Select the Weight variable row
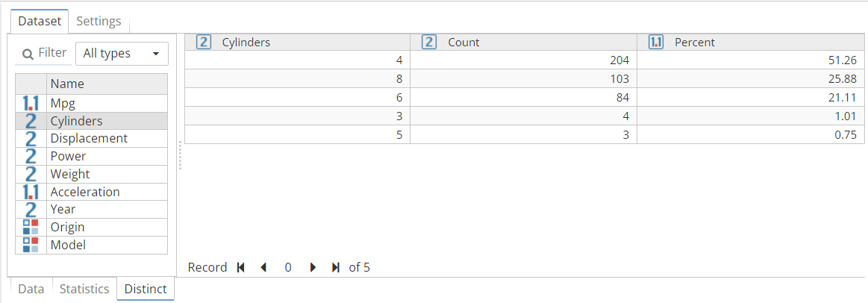This screenshot has width=868, height=303. 70,174
